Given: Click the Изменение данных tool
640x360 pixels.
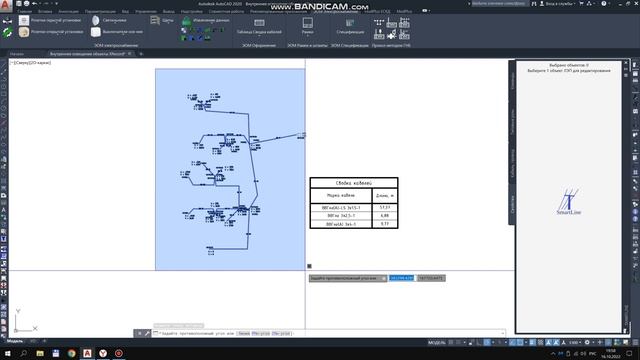Looking at the screenshot, I should pos(205,20).
